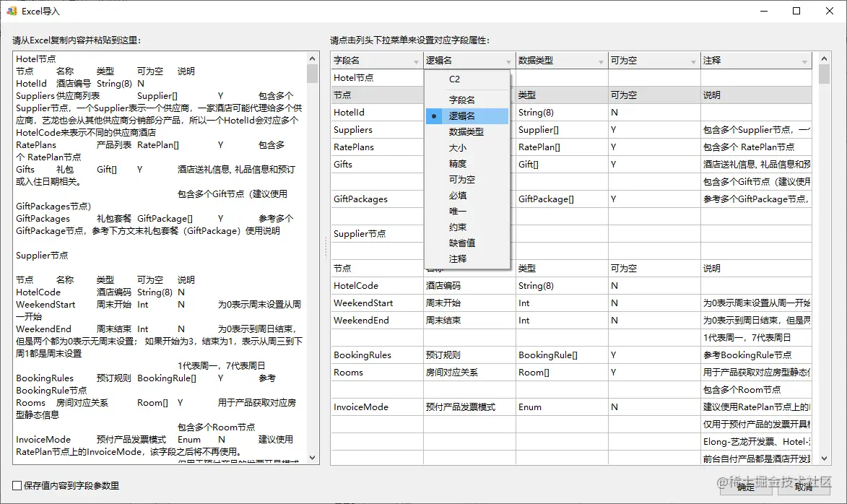Choose 约束 from the dropdown menu
The width and height of the screenshot is (847, 504).
(467, 227)
